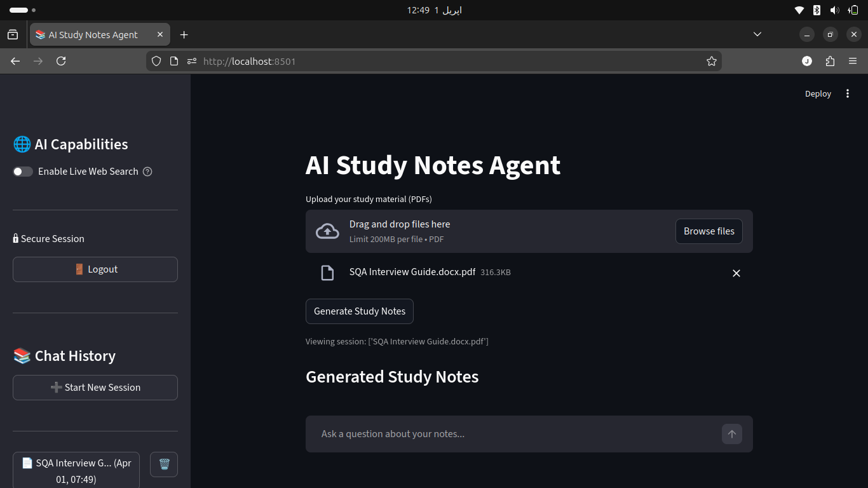Click the AI Study Notes Agent title
This screenshot has width=868, height=488.
[x=433, y=165]
